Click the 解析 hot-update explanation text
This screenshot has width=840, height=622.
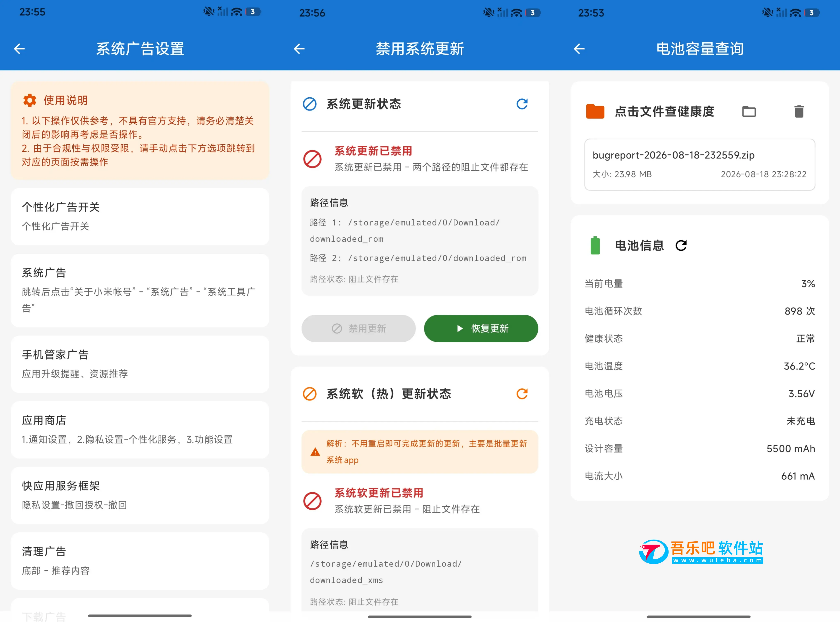click(426, 452)
